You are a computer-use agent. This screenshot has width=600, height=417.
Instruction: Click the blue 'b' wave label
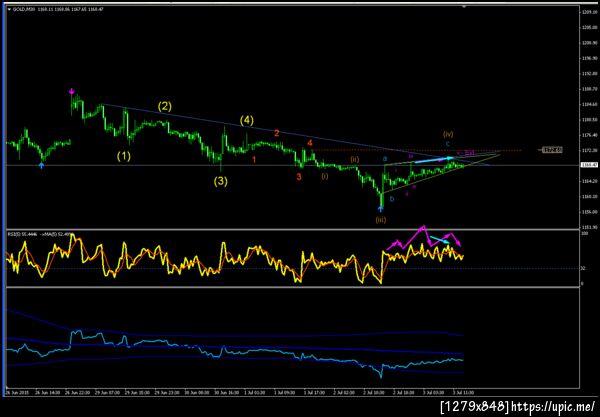pyautogui.click(x=392, y=199)
